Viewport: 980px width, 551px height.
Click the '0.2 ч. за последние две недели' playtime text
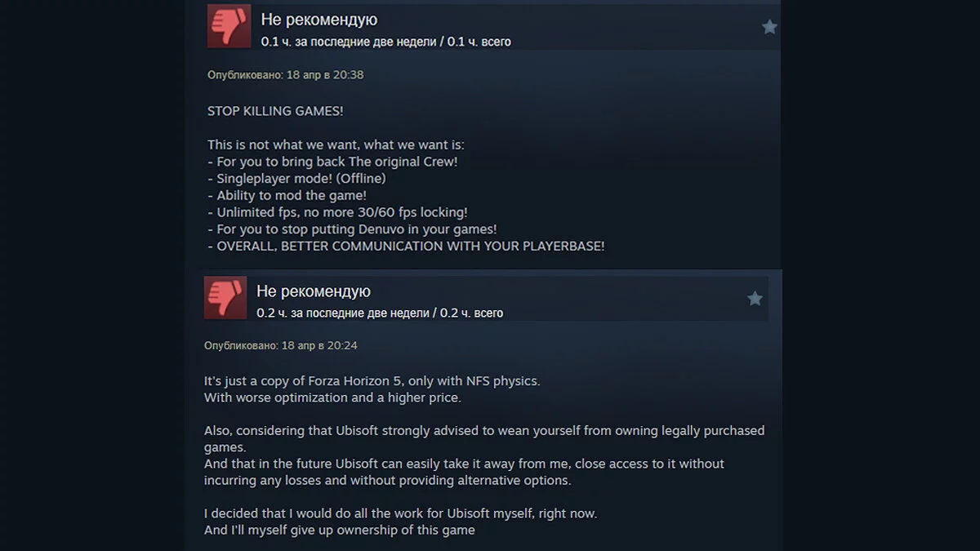pyautogui.click(x=343, y=313)
